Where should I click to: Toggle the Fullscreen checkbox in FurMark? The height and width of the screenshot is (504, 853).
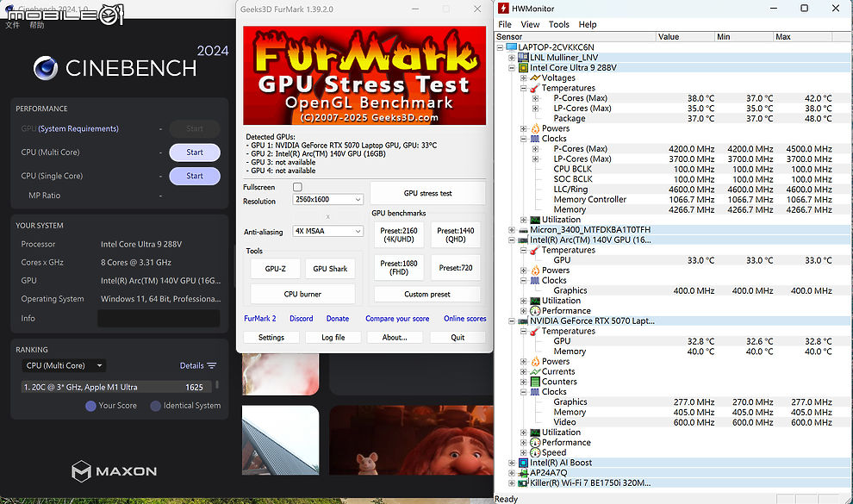tap(297, 187)
